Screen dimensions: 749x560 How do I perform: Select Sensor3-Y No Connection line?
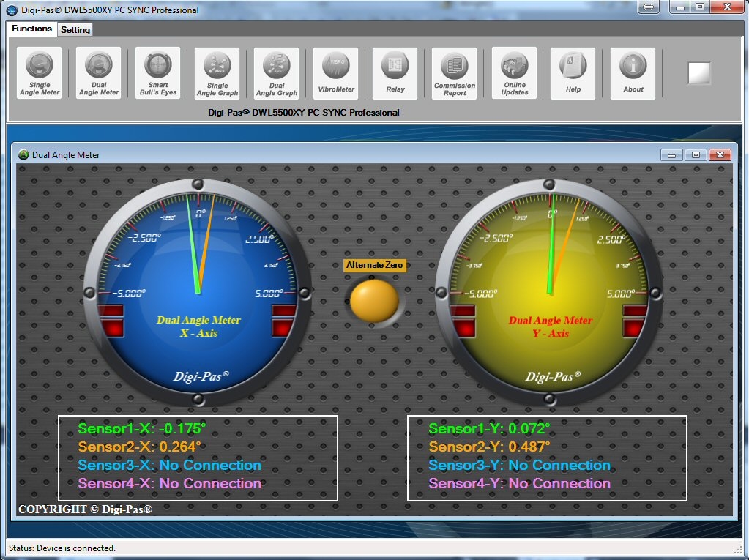coord(519,465)
